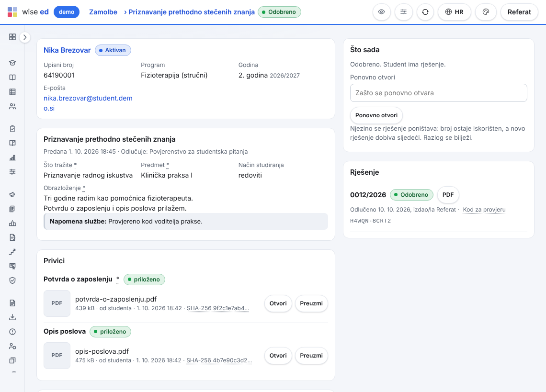The image size is (546, 392).
Task: Open Nika Brezovar student profile link
Action: 67,50
